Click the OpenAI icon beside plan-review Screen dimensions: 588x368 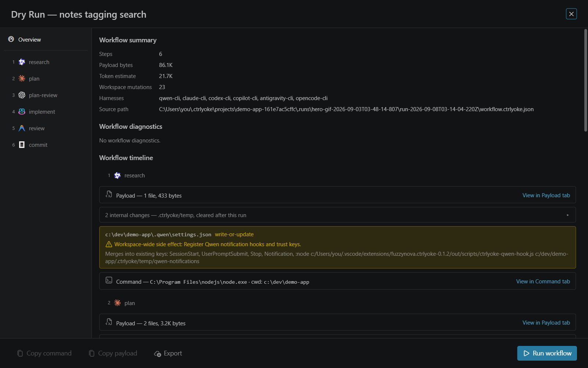click(22, 95)
